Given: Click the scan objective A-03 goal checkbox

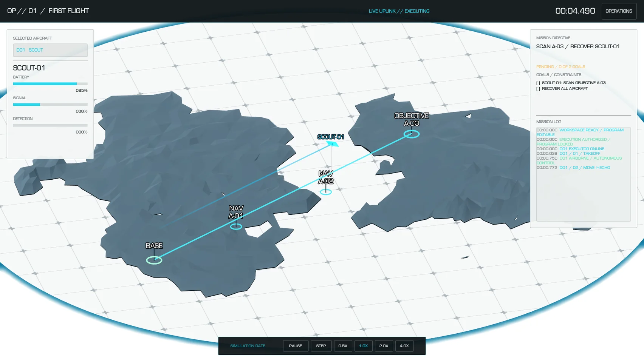Looking at the screenshot, I should (538, 83).
